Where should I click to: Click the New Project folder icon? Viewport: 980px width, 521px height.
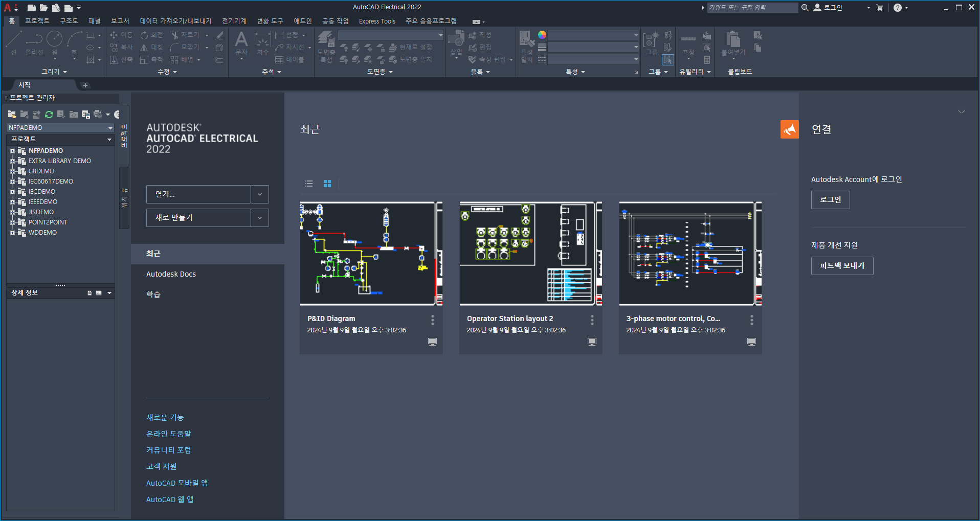[24, 115]
